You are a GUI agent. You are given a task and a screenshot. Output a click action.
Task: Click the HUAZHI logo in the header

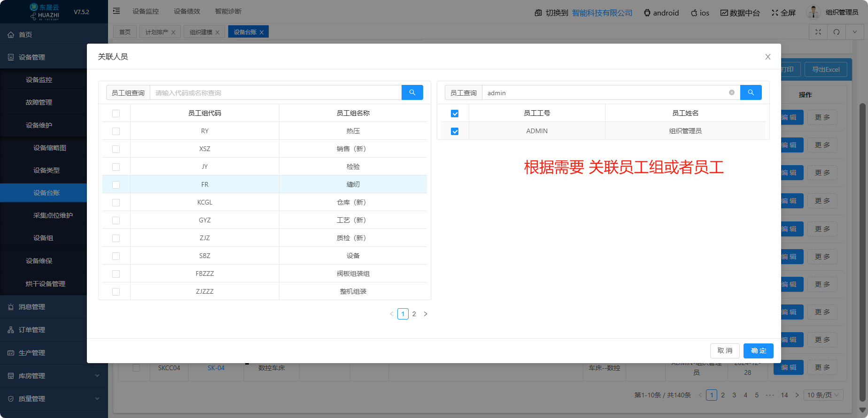point(45,12)
